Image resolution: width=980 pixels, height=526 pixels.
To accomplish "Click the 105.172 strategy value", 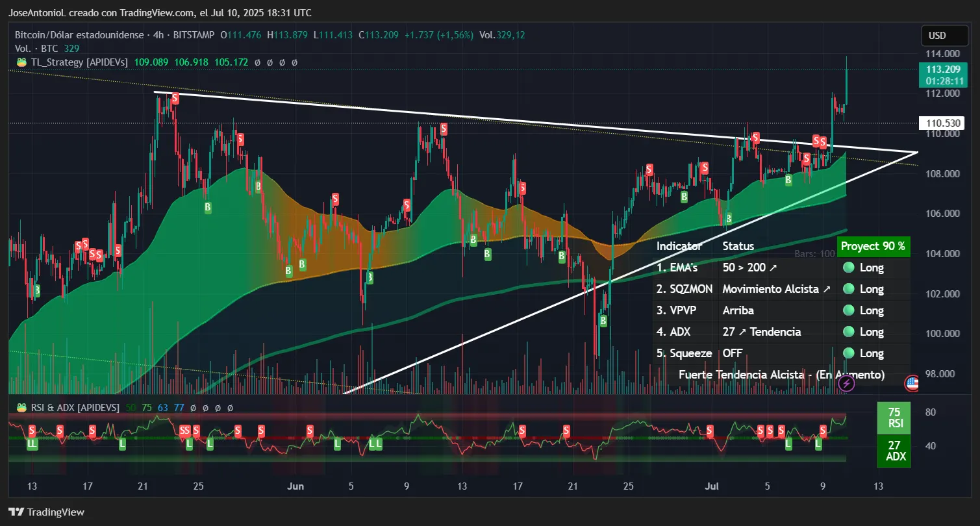I will (231, 62).
